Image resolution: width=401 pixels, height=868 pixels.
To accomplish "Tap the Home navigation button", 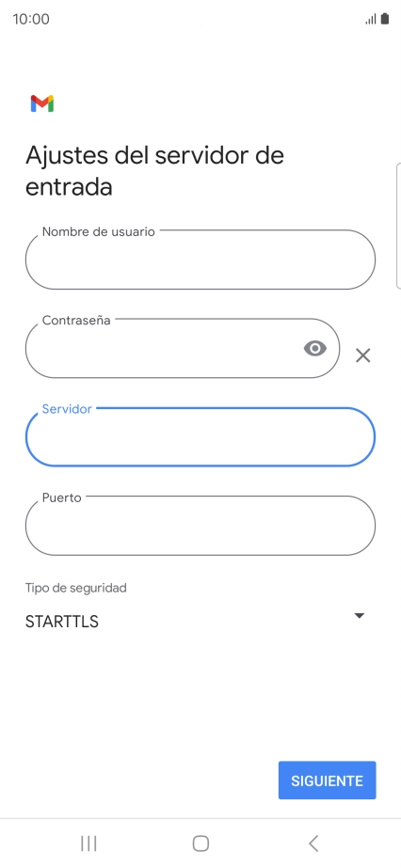I will [x=200, y=844].
